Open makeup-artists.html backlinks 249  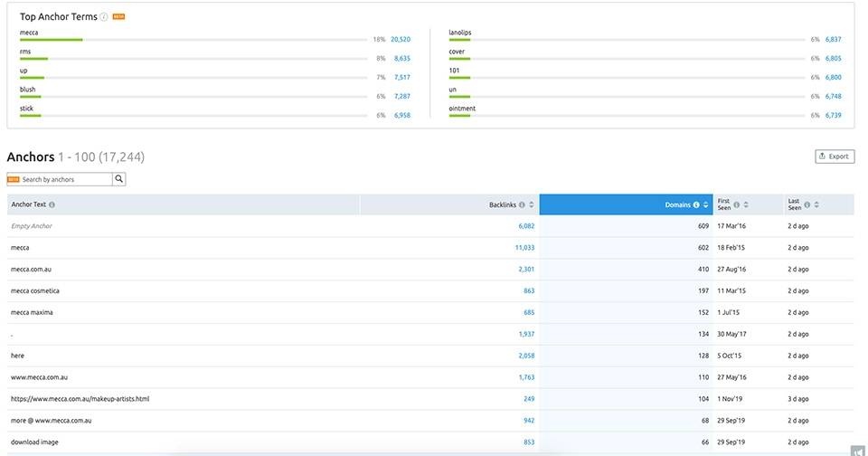(529, 399)
